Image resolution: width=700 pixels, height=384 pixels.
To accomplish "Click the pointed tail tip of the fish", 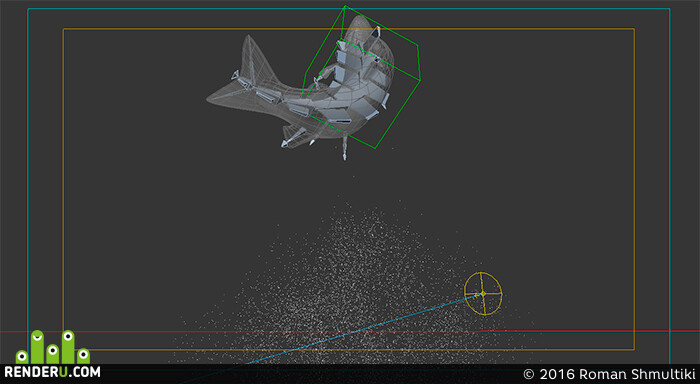I will click(x=210, y=99).
